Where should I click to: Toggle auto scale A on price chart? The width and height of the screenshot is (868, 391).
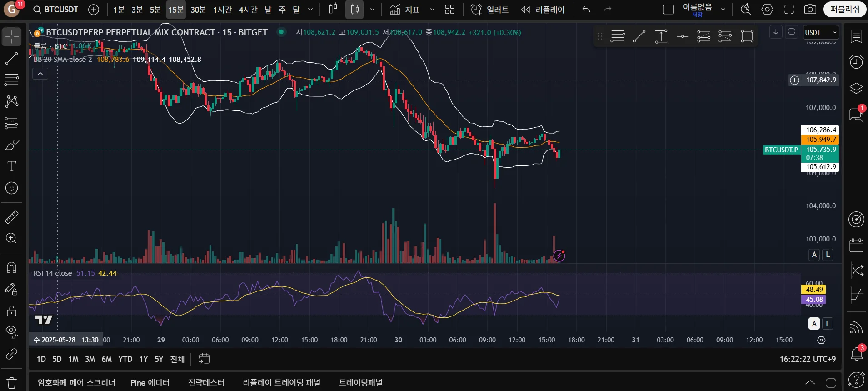coord(814,255)
